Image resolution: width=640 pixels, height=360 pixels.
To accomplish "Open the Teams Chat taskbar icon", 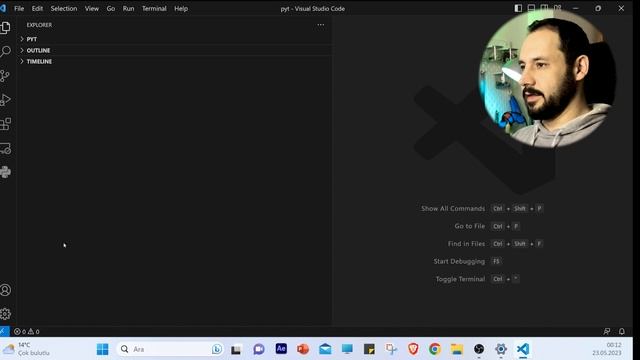I will [x=259, y=349].
